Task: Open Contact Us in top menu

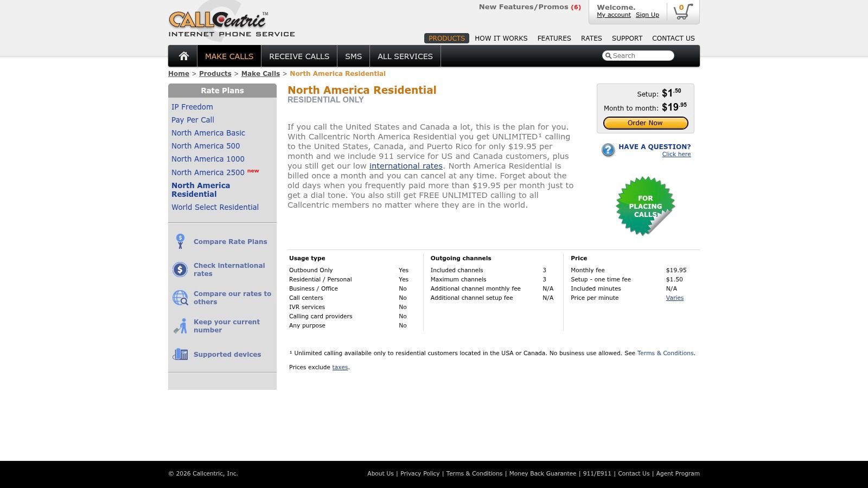Action: pyautogui.click(x=673, y=38)
